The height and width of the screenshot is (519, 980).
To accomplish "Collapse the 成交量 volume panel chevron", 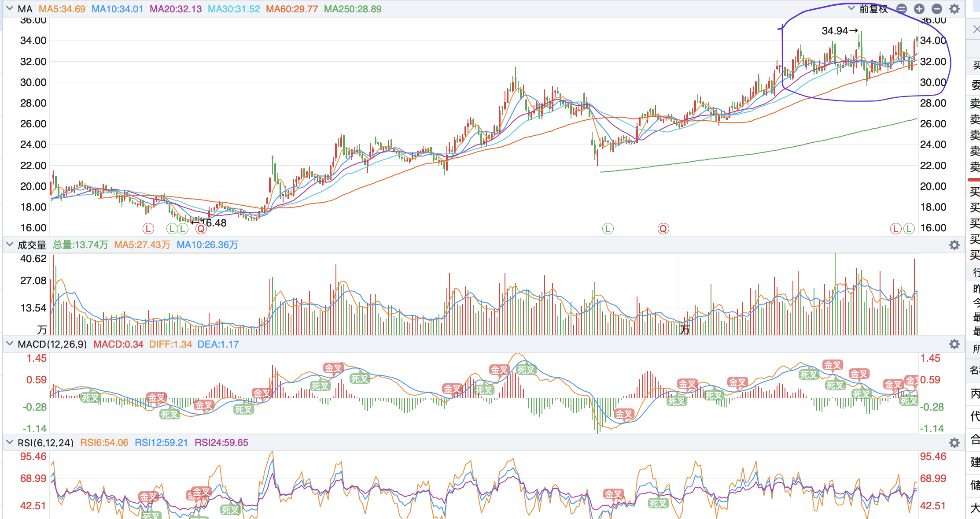I will click(x=10, y=244).
